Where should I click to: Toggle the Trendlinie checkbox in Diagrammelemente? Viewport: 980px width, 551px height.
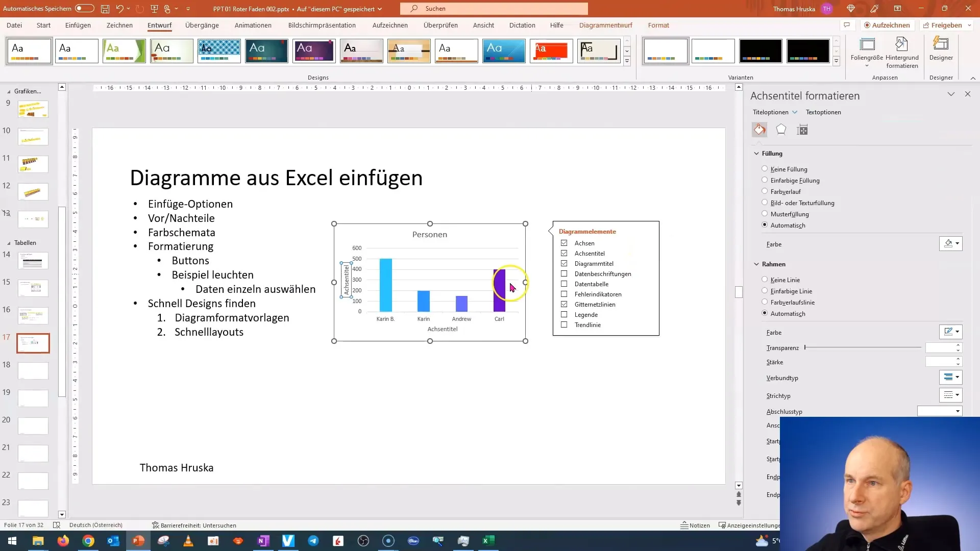564,325
